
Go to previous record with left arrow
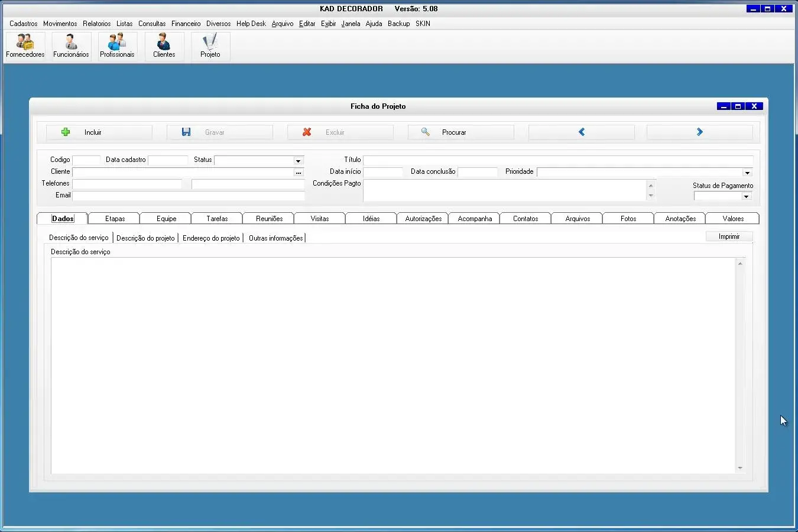click(x=581, y=132)
